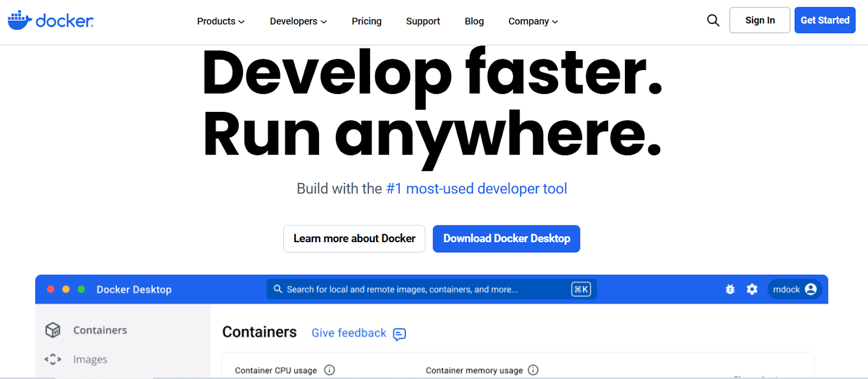Click the Images icon in sidebar

pyautogui.click(x=53, y=359)
